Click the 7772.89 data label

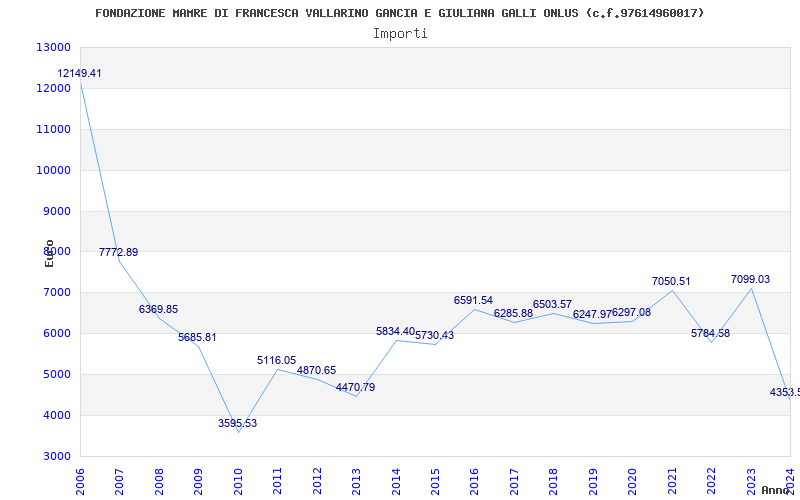(x=118, y=252)
